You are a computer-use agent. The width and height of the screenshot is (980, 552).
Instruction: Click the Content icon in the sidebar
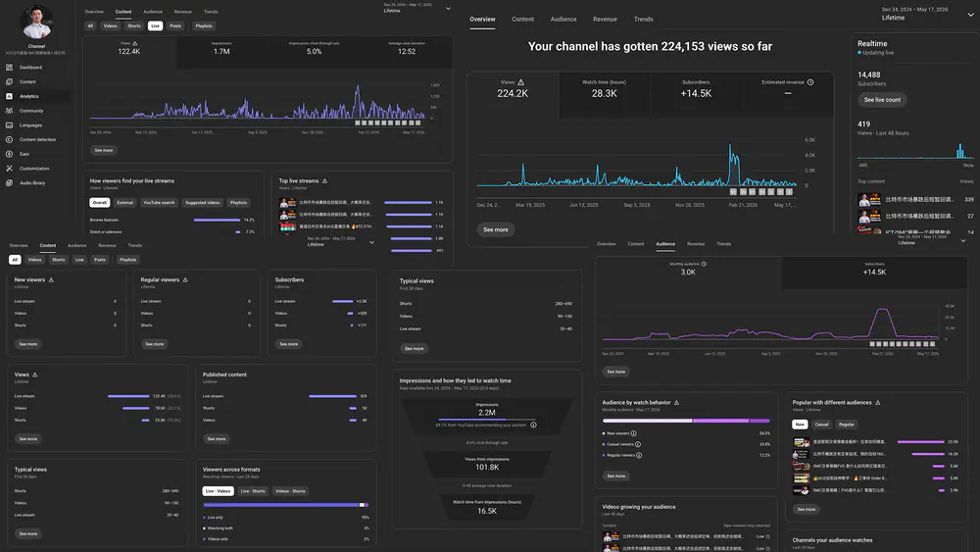(10, 82)
